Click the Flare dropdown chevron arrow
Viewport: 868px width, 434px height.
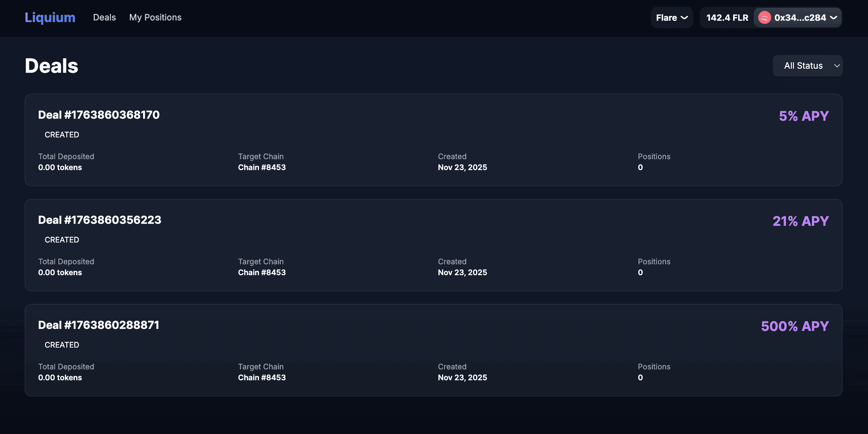click(684, 18)
